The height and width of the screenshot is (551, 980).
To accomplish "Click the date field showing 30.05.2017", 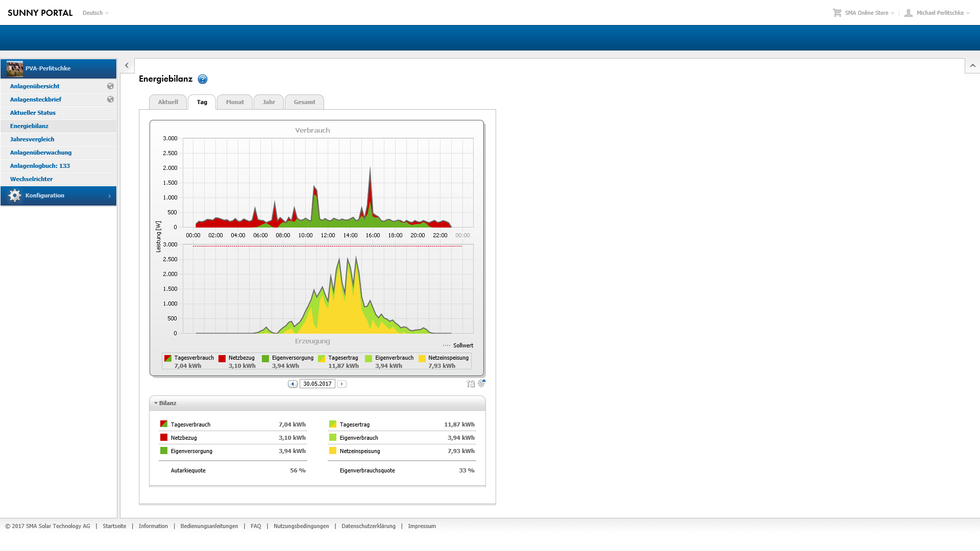I will point(317,384).
